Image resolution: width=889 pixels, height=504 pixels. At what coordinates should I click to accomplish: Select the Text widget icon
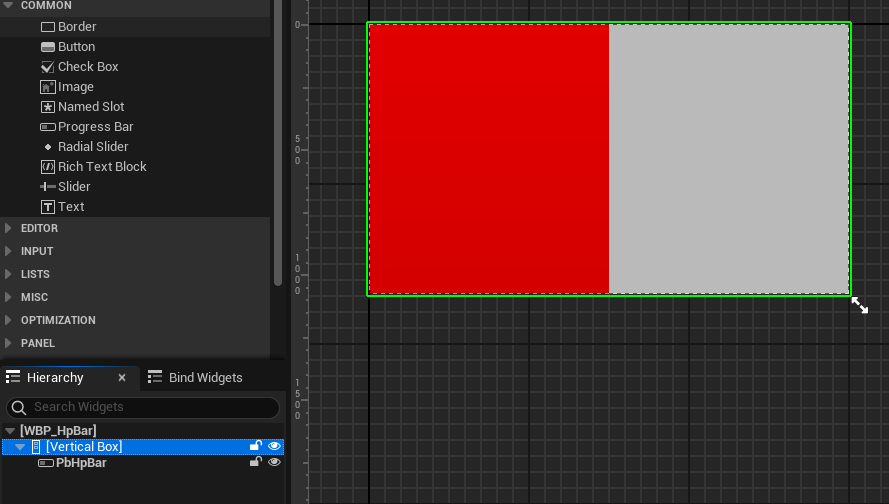tap(48, 207)
